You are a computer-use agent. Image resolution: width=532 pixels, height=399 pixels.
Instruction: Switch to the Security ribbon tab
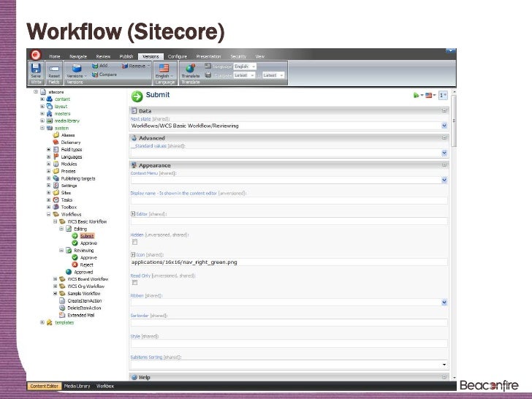pyautogui.click(x=238, y=57)
